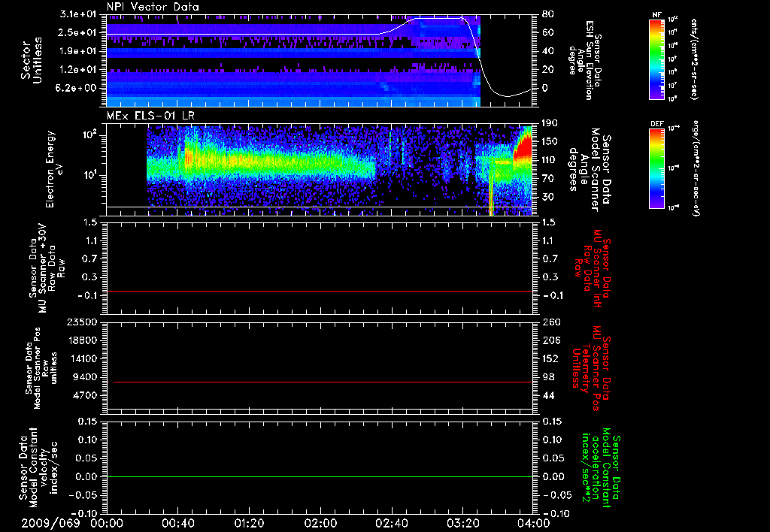Click the '206' telemetry tick label
Viewport: 770px width, 532px height.
[x=550, y=340]
